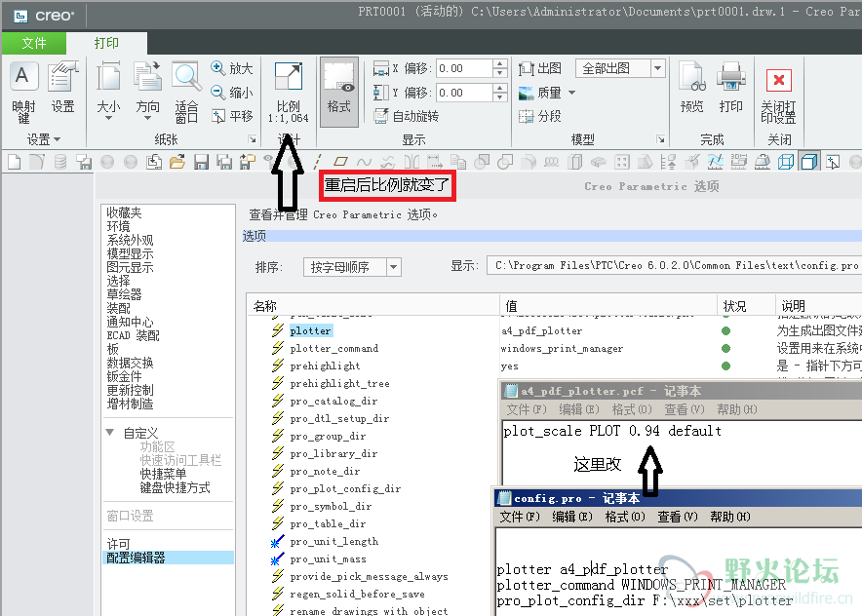Open 文件(F) menu in config.pro Notepad
This screenshot has width=862, height=616.
coord(520,517)
